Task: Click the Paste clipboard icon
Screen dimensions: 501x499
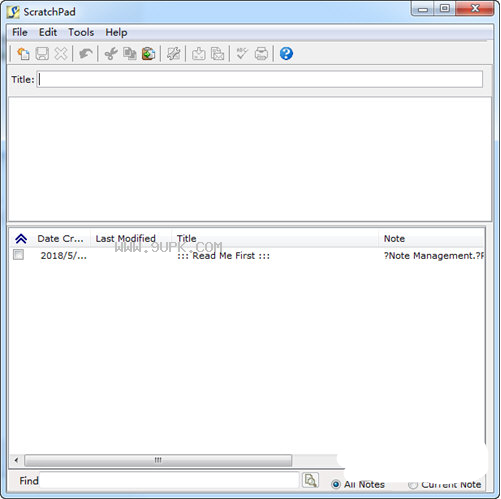Action: (148, 54)
